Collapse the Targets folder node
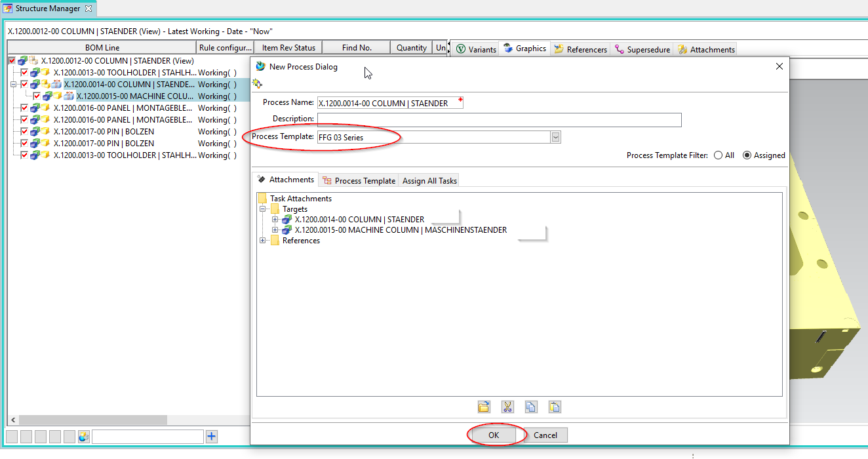The image size is (868, 459). coord(263,209)
